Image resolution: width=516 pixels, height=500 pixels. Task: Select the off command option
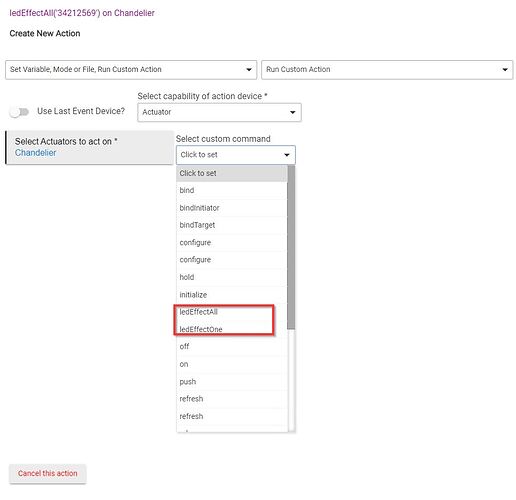[x=231, y=347]
